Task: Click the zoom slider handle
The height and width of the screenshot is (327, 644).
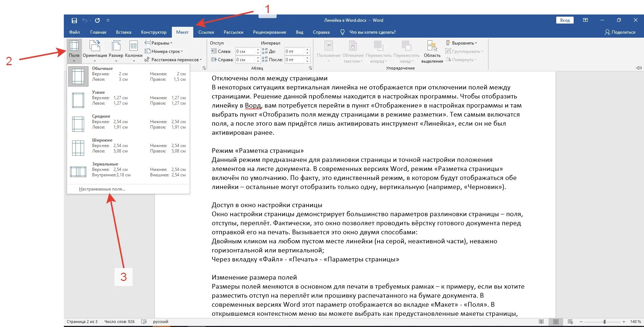Action: pos(604,322)
